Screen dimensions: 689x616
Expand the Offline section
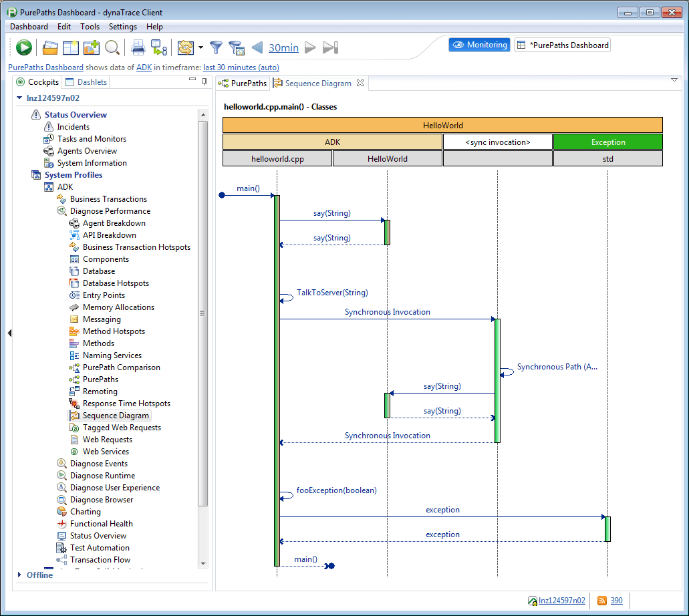click(x=19, y=575)
